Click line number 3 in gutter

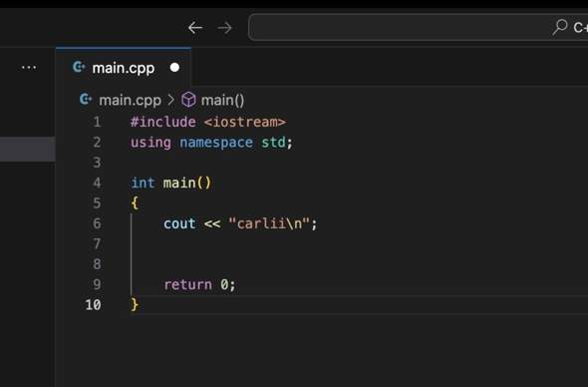click(97, 163)
